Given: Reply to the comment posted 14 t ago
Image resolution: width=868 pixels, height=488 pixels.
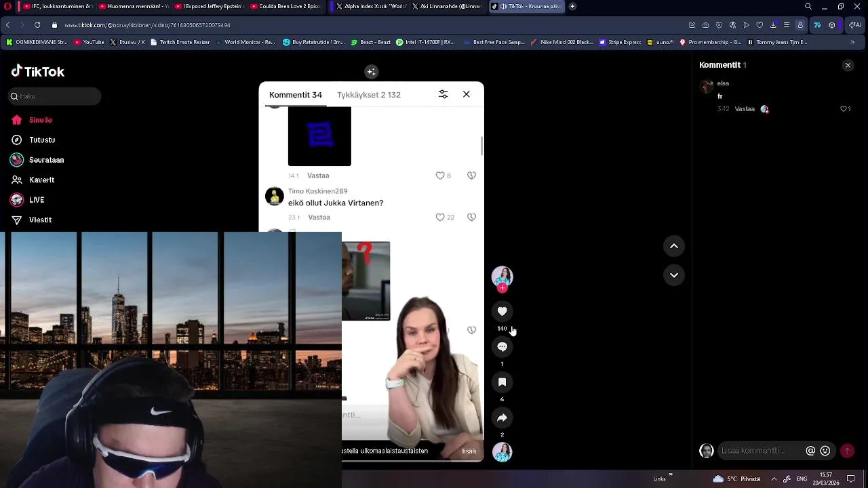Looking at the screenshot, I should pyautogui.click(x=318, y=176).
